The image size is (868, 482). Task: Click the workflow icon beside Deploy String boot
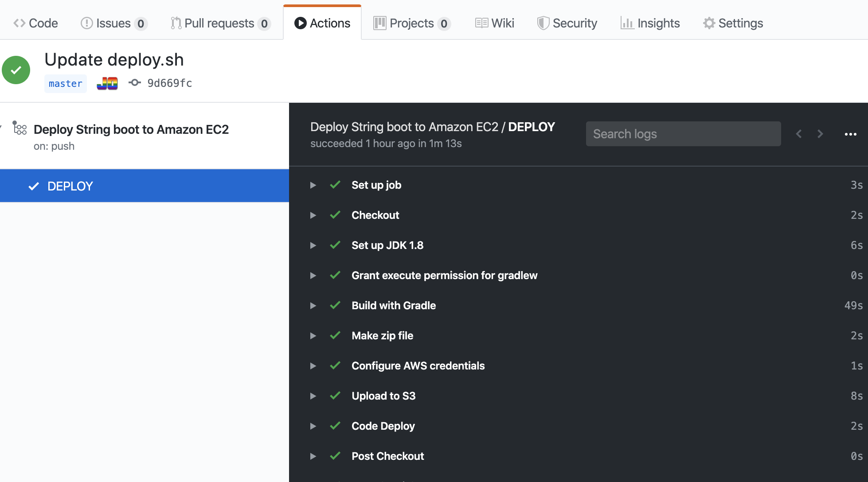pyautogui.click(x=20, y=128)
